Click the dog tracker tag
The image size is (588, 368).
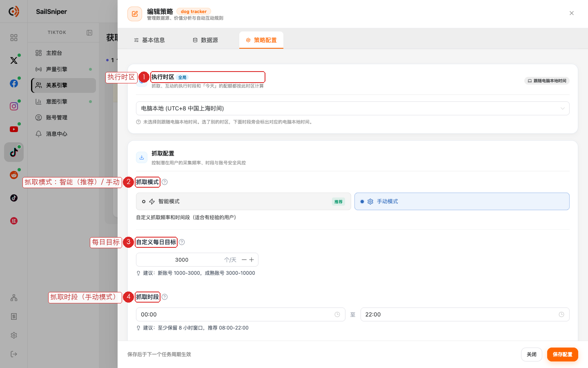194,11
